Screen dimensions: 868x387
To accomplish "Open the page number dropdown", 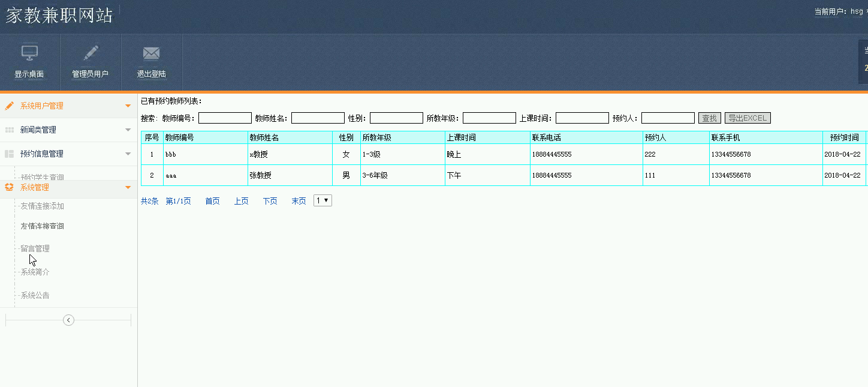I will click(x=323, y=200).
